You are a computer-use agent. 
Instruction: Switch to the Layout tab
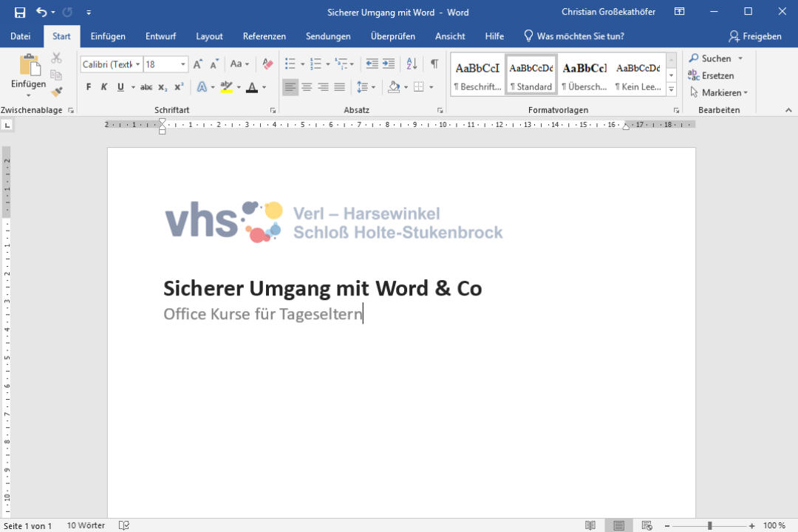[209, 36]
